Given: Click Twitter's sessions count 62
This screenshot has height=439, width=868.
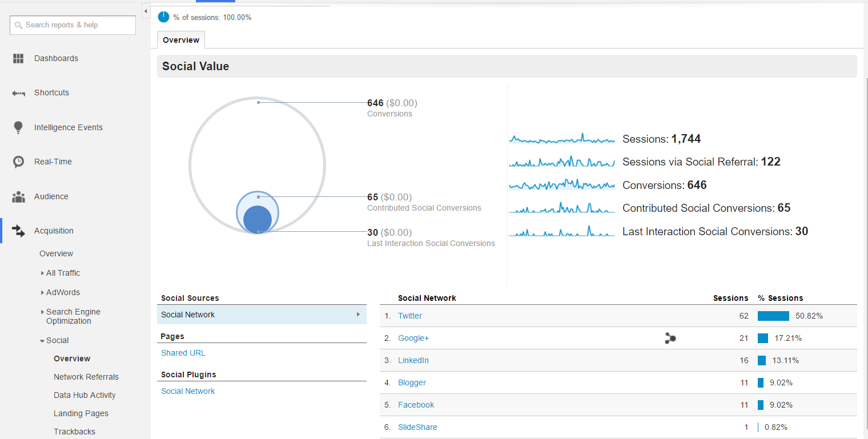Looking at the screenshot, I should 744,316.
